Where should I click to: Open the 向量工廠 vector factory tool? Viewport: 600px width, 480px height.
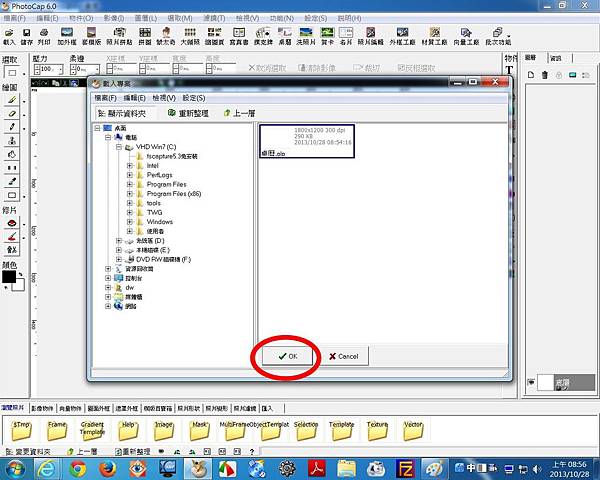coord(466,36)
